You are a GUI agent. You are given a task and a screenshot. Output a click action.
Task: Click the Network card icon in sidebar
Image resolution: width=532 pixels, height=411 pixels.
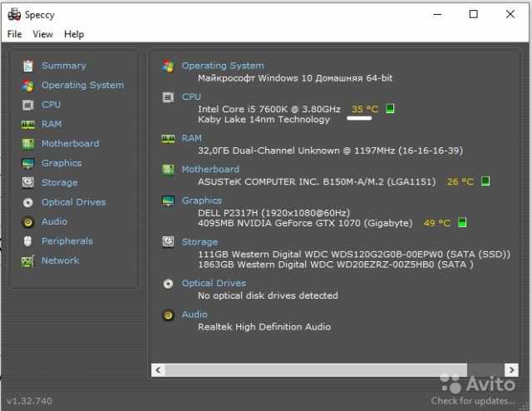click(27, 261)
